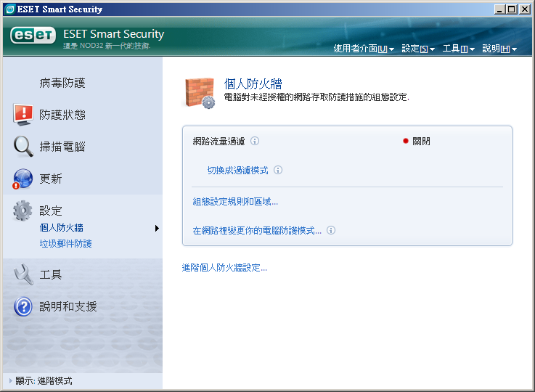Click the red 關閉 status indicator dot
This screenshot has width=535, height=392.
tap(405, 141)
